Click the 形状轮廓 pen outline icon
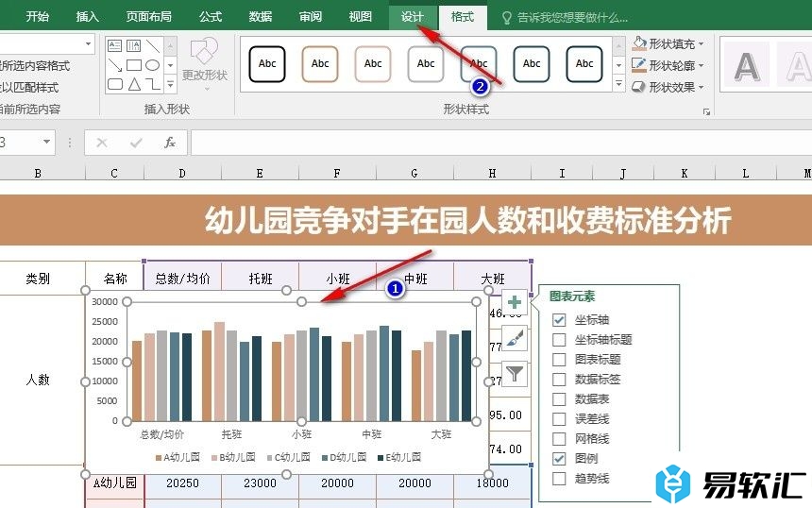812x508 pixels. pyautogui.click(x=639, y=65)
